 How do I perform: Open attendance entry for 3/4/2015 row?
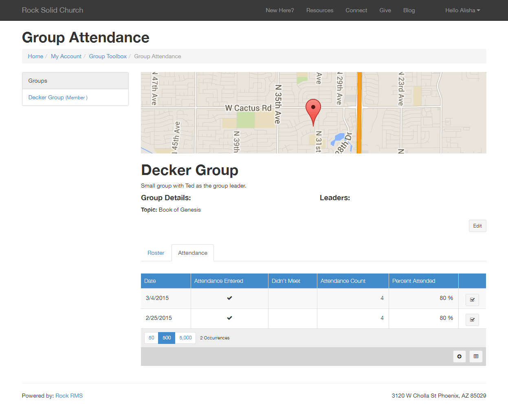tap(472, 300)
